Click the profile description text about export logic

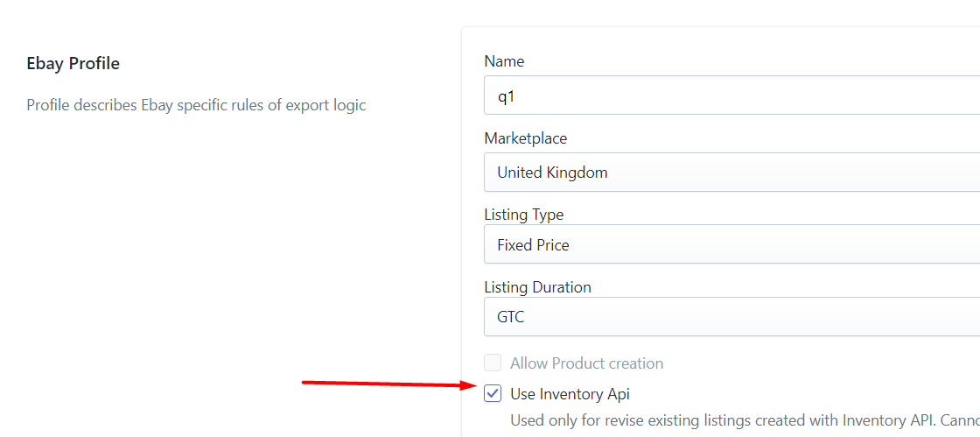[x=196, y=105]
